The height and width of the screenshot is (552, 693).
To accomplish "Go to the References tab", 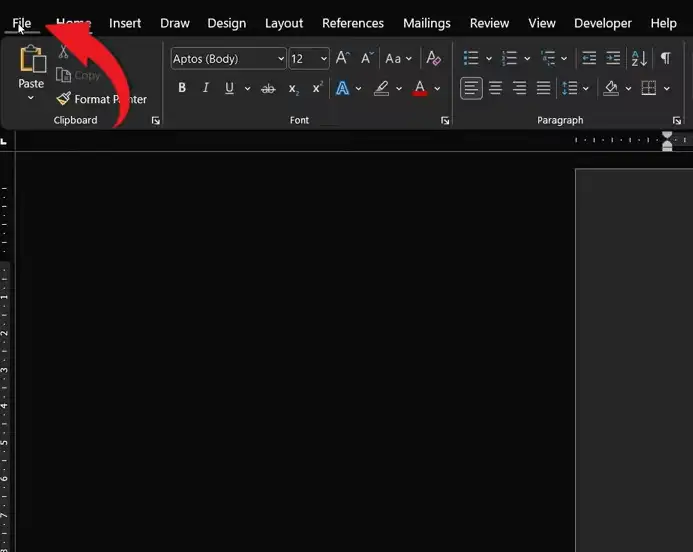I will 353,23.
